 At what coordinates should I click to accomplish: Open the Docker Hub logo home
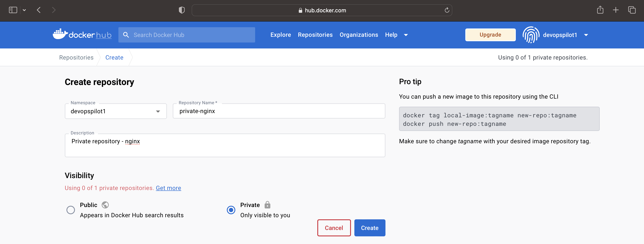click(x=82, y=34)
